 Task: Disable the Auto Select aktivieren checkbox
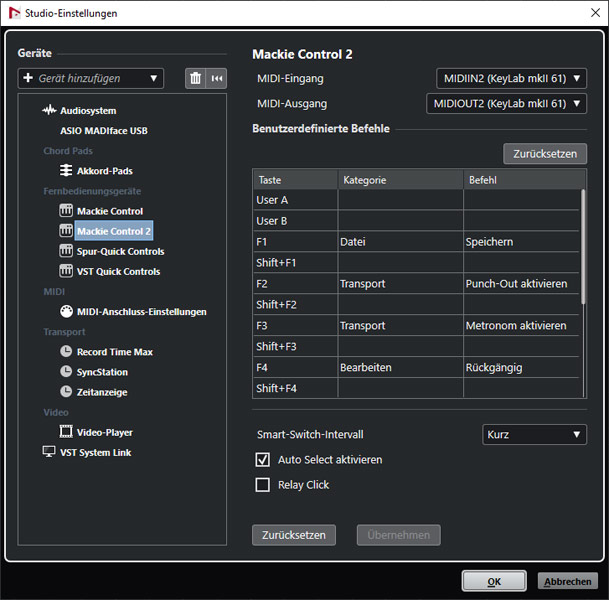click(x=263, y=460)
